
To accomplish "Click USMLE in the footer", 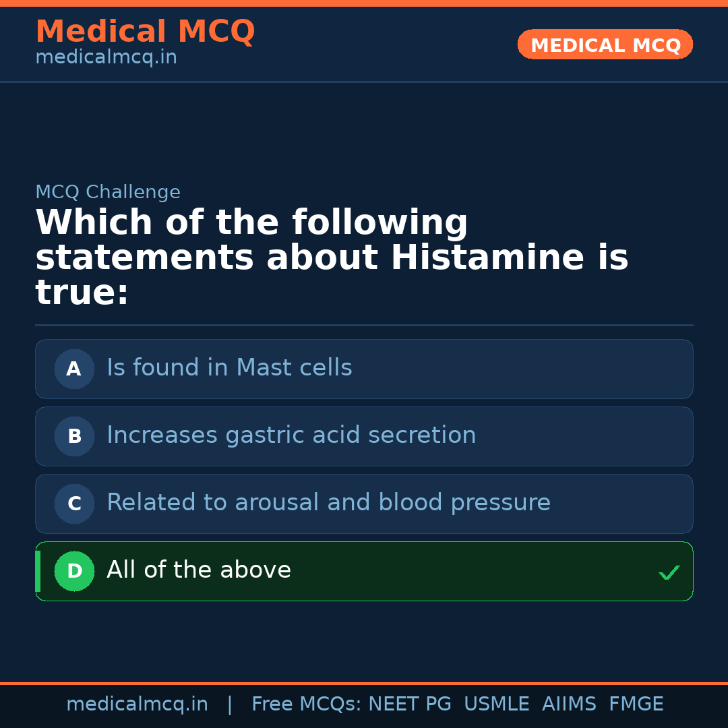I will click(x=496, y=704).
